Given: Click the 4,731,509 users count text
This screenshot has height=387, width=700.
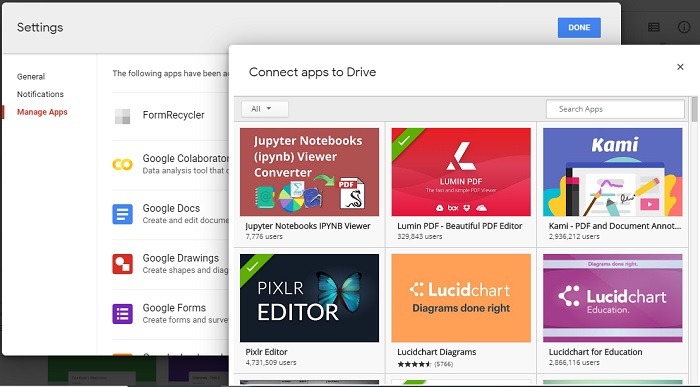Looking at the screenshot, I should point(271,362).
